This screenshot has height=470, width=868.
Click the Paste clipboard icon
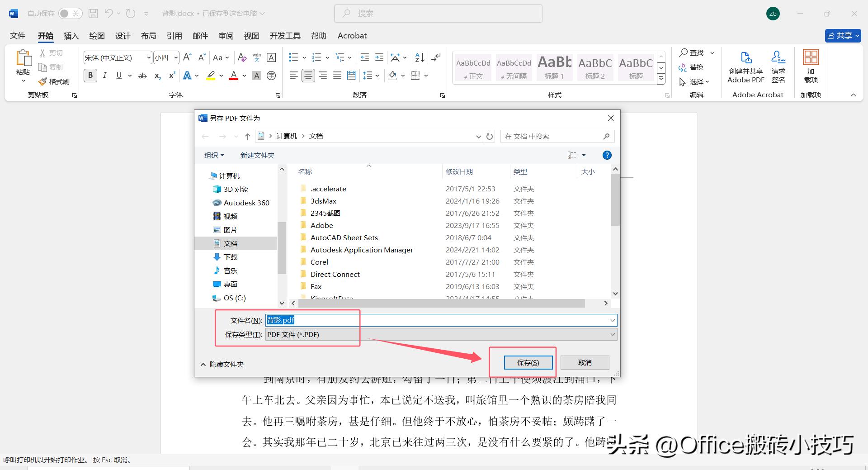[24, 58]
